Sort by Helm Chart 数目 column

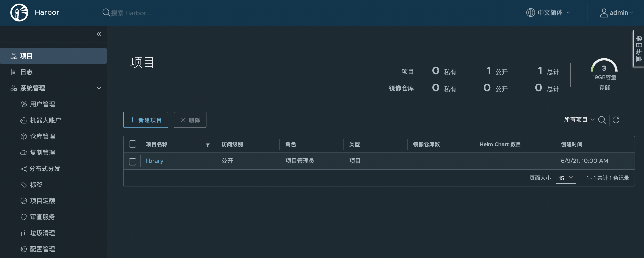click(500, 144)
